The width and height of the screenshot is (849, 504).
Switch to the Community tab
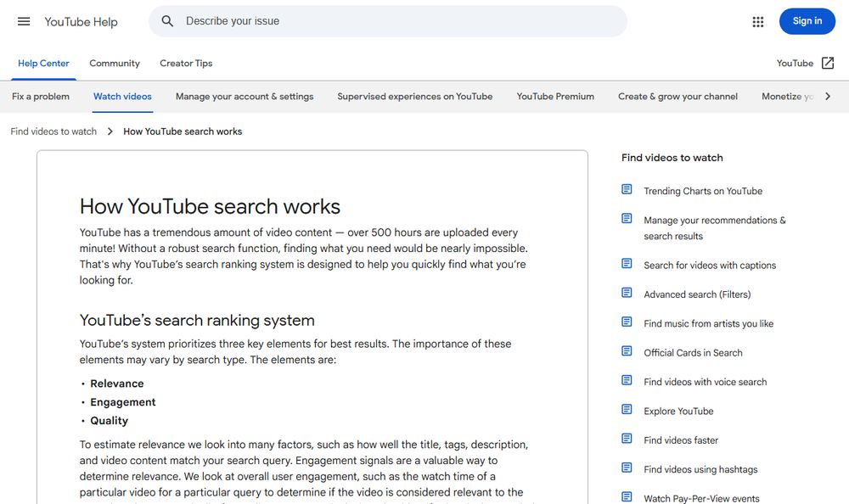click(x=115, y=64)
